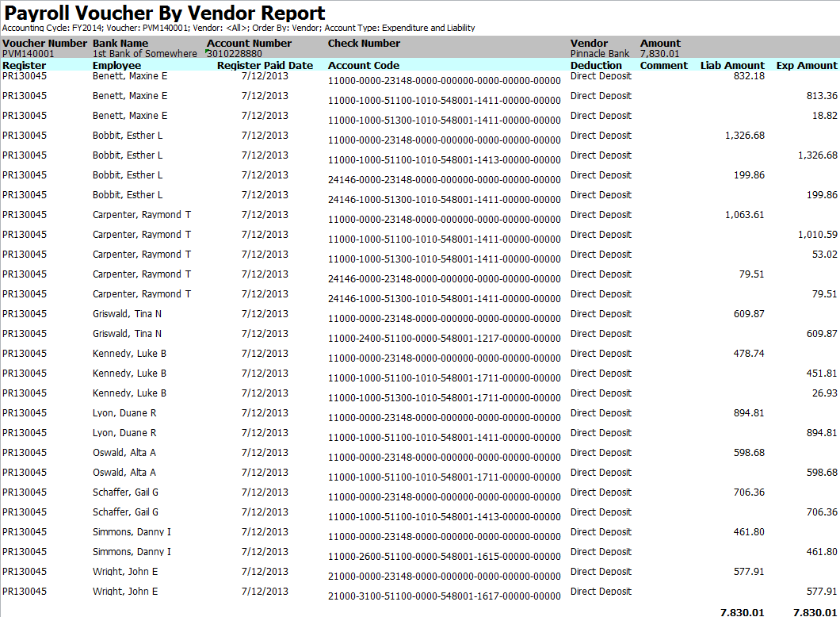This screenshot has width=840, height=617.
Task: Select account code 24146-1000-51300 for Bobbit
Action: (x=444, y=199)
